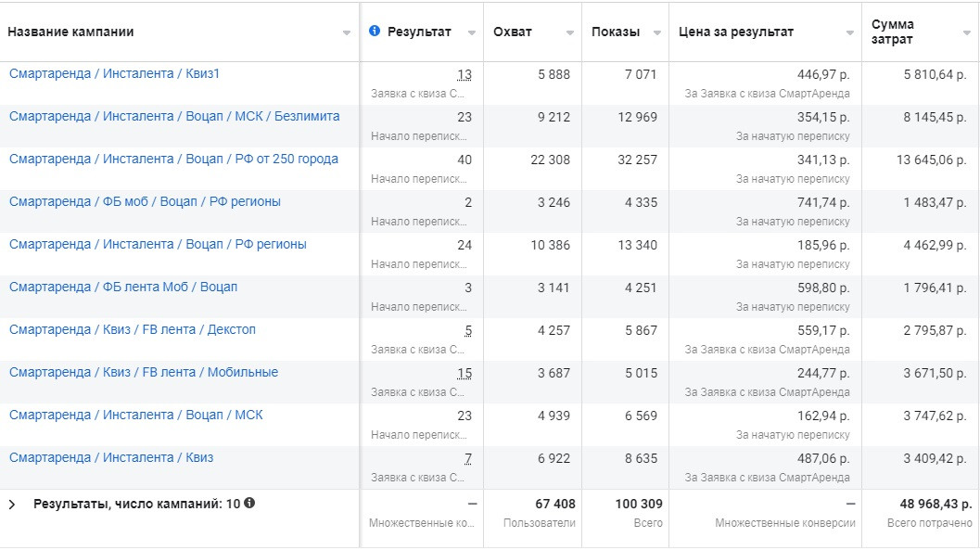Sort by the Охват header label
980x550 pixels.
[x=513, y=32]
